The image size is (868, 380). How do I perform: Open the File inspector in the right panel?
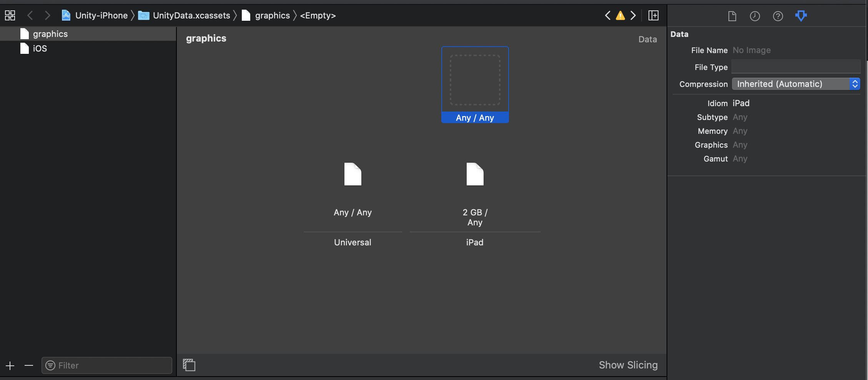[732, 16]
